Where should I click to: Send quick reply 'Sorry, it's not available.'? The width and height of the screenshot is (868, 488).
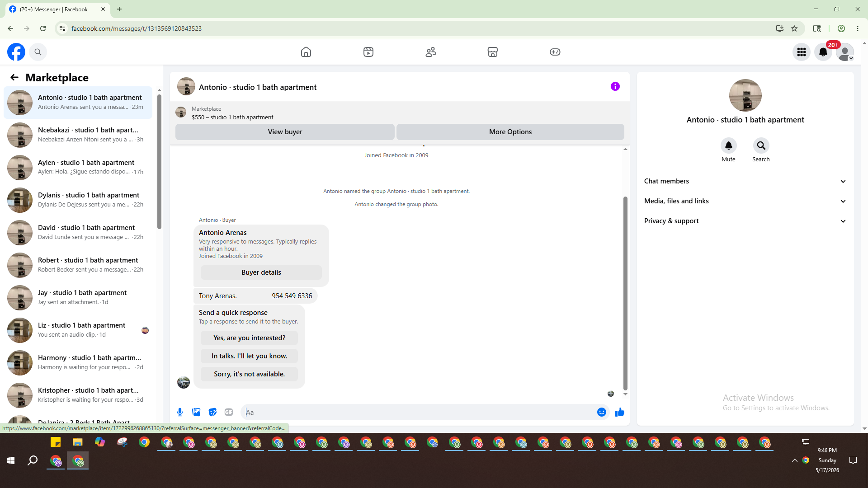click(250, 374)
